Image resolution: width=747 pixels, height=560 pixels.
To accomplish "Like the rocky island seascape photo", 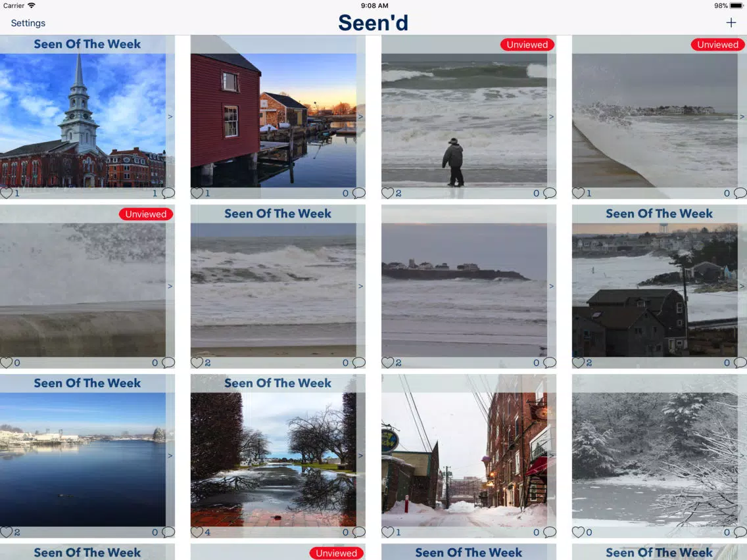I will (387, 362).
